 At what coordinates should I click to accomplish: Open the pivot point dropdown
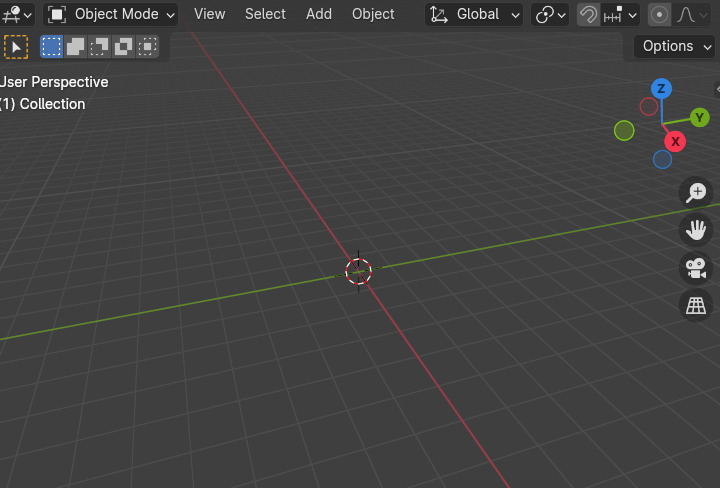550,15
